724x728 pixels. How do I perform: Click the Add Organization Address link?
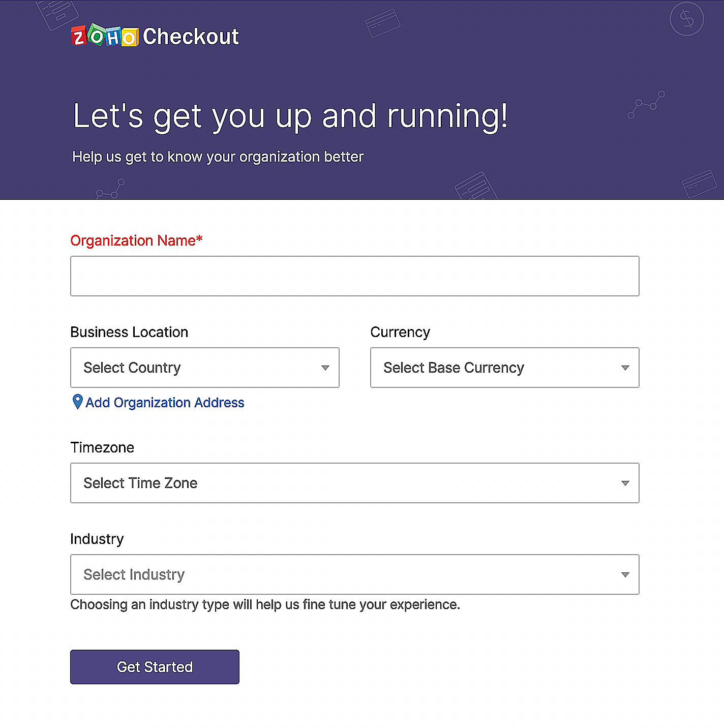[x=165, y=403]
